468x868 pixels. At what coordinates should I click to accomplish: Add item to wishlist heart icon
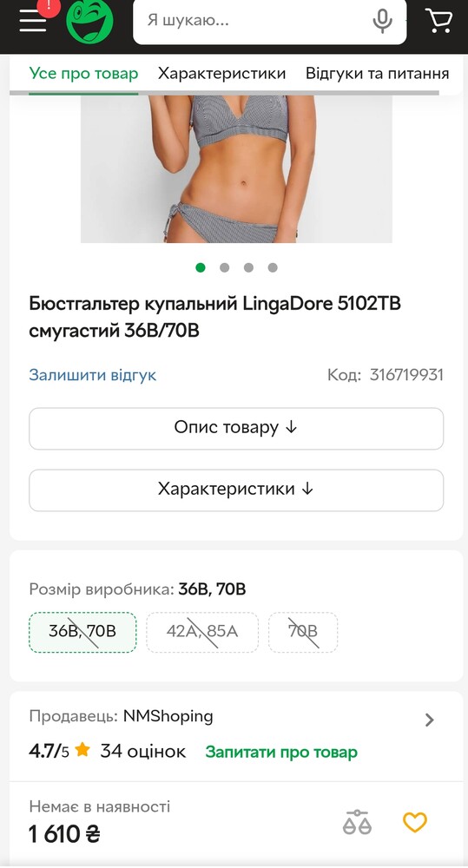click(415, 822)
